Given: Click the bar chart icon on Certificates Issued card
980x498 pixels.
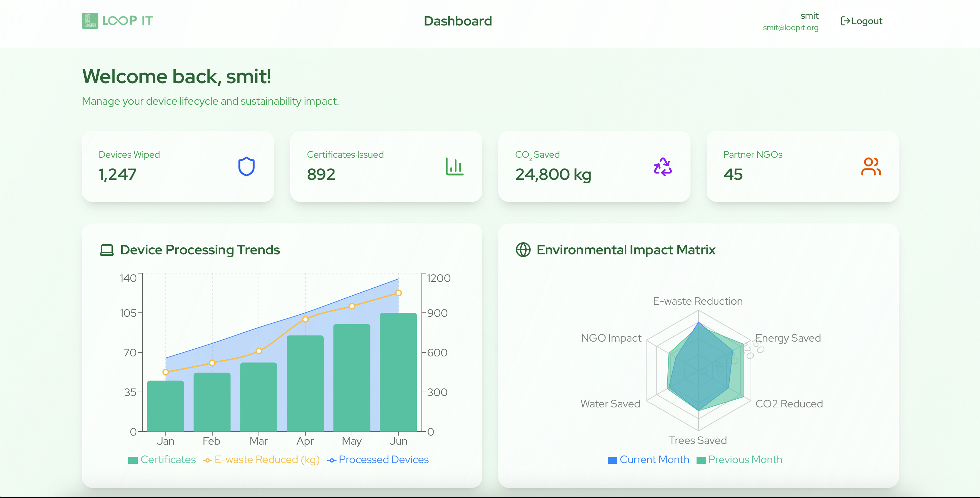Looking at the screenshot, I should pos(454,166).
